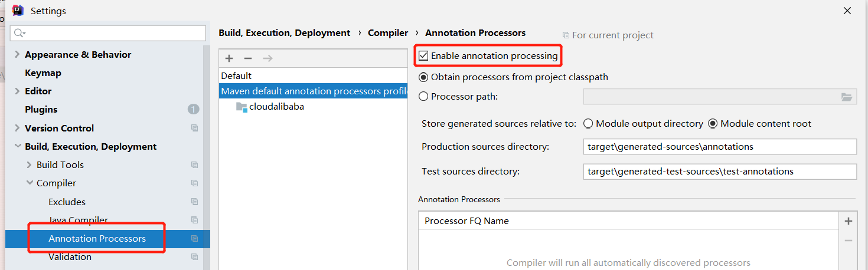Viewport: 868px width, 270px height.
Task: Open the Keymap settings page
Action: click(43, 73)
